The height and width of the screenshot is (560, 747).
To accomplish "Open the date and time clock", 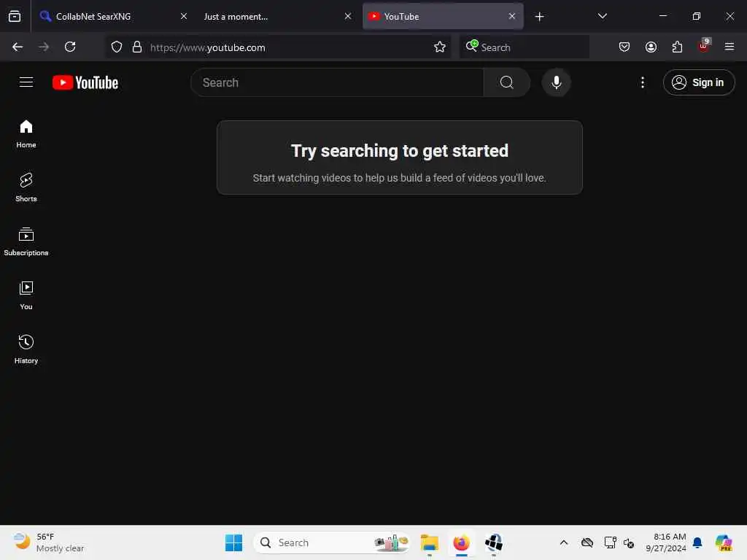I will tap(666, 542).
